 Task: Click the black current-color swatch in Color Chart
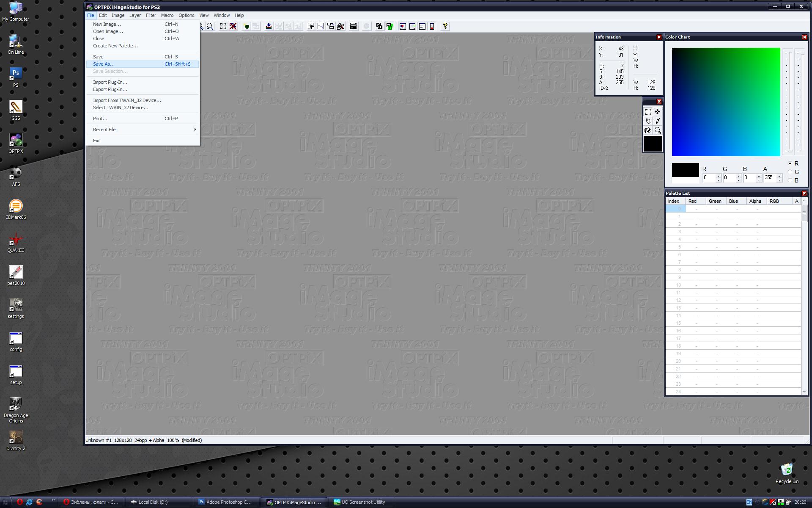(x=685, y=170)
